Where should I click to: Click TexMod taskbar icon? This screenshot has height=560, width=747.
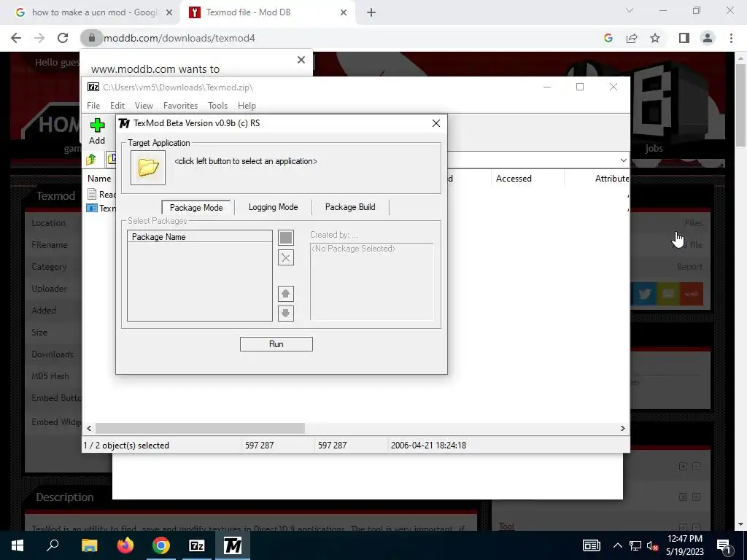click(x=233, y=545)
